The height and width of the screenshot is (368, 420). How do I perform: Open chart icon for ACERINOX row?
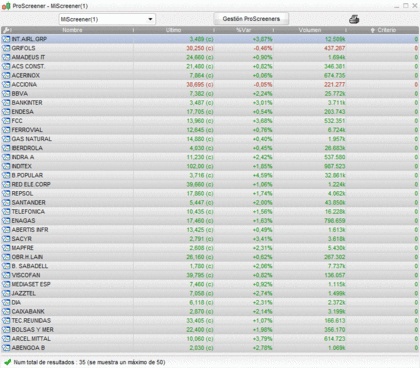click(x=6, y=75)
